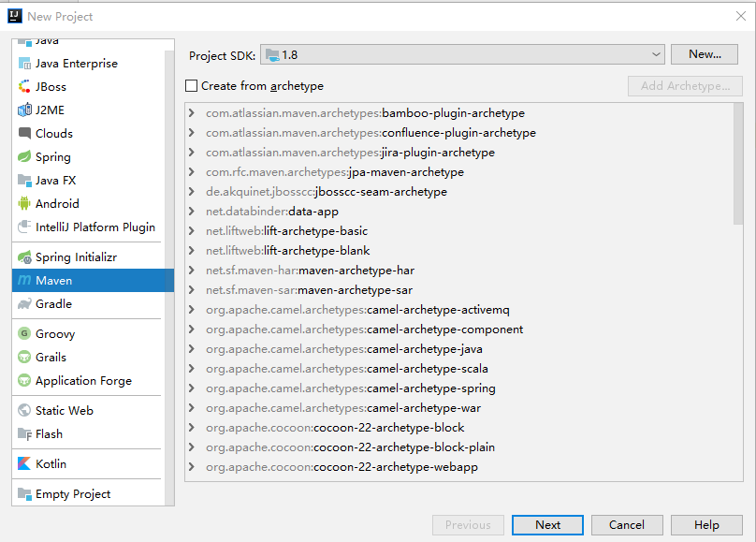Click the IntelliJ Platform Plugin icon
Image resolution: width=756 pixels, height=542 pixels.
pyautogui.click(x=24, y=227)
